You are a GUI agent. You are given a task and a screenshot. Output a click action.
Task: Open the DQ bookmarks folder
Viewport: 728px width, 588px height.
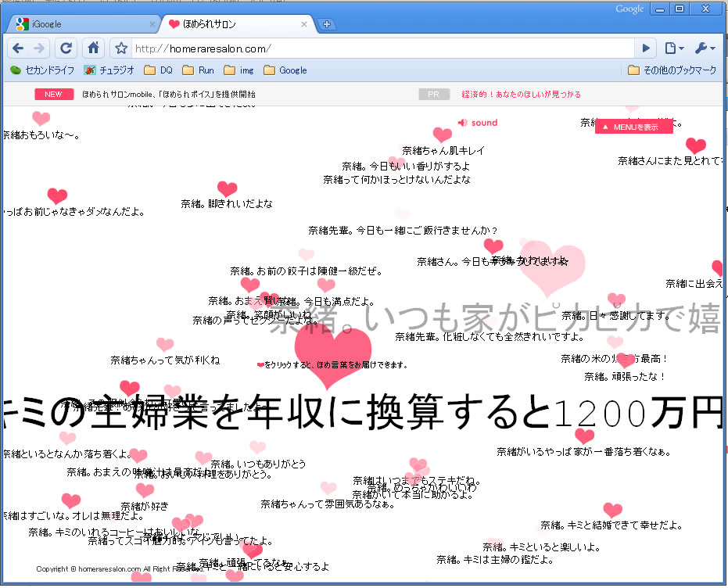point(159,70)
